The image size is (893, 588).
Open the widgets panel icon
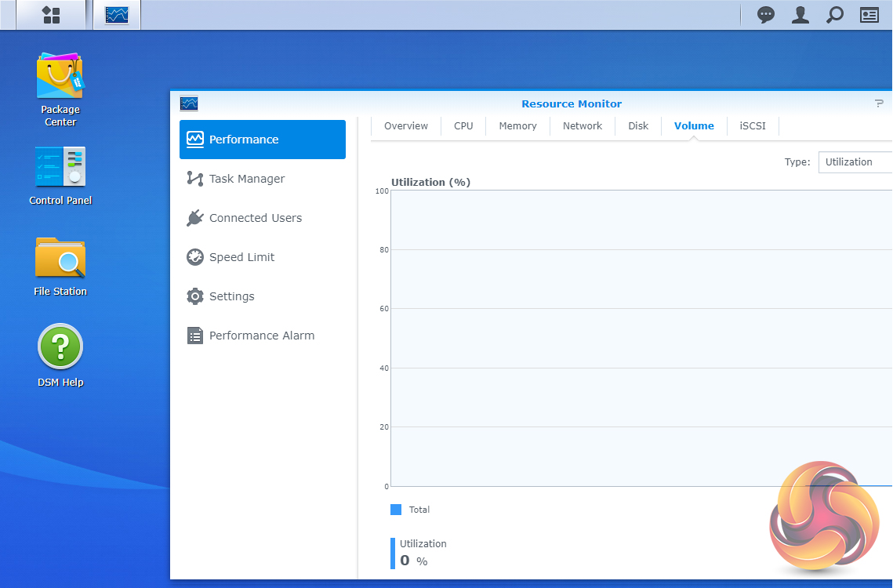click(x=869, y=15)
